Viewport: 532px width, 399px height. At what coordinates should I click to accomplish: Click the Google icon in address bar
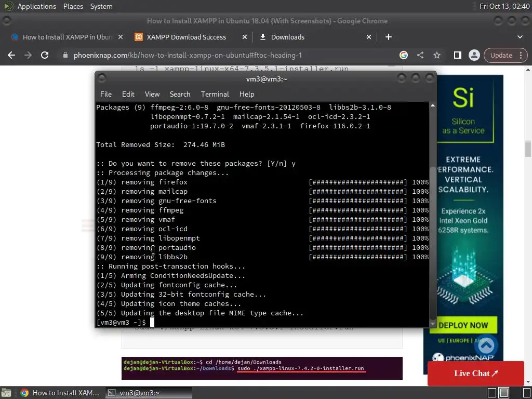click(x=403, y=55)
